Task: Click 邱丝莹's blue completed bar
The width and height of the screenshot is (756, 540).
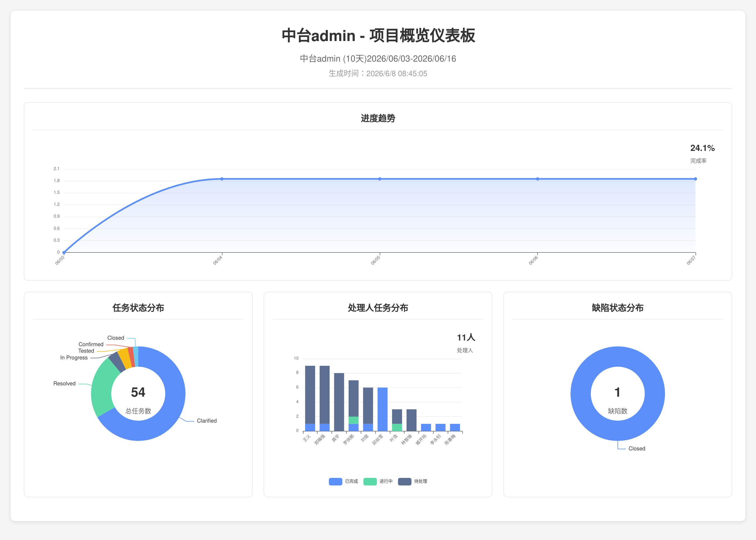Action: tap(382, 409)
